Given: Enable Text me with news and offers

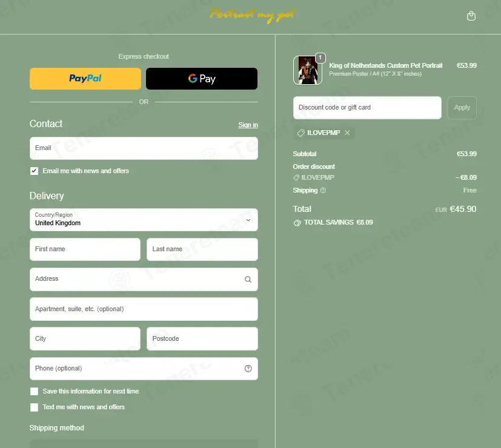Looking at the screenshot, I should click(34, 407).
